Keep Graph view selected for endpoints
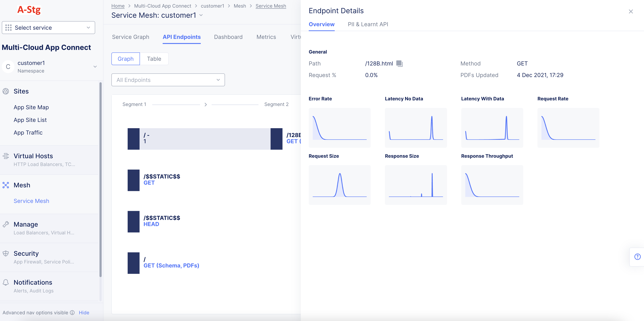This screenshot has height=321, width=644. pyautogui.click(x=125, y=59)
